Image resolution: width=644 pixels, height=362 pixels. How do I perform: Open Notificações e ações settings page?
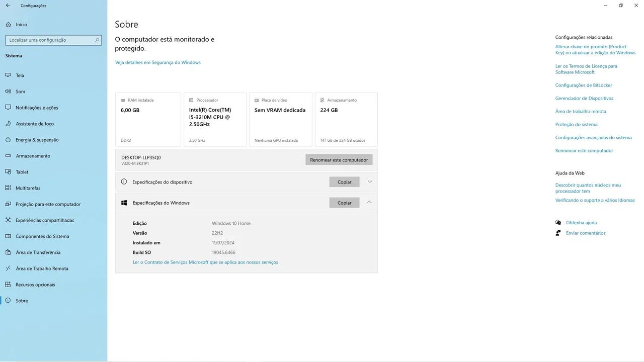(37, 108)
